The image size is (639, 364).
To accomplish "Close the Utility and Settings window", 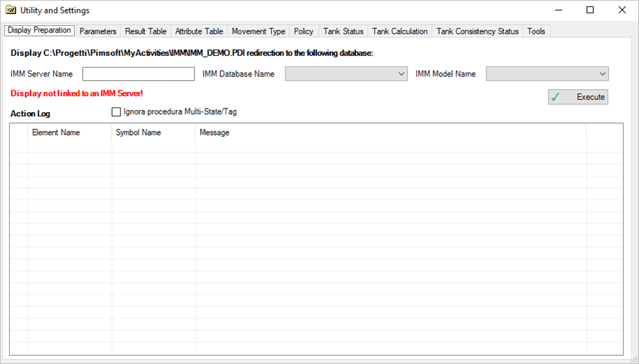I will click(622, 10).
